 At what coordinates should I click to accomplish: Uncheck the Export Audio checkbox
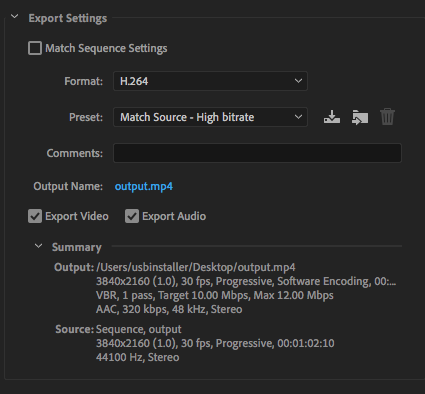(x=132, y=216)
